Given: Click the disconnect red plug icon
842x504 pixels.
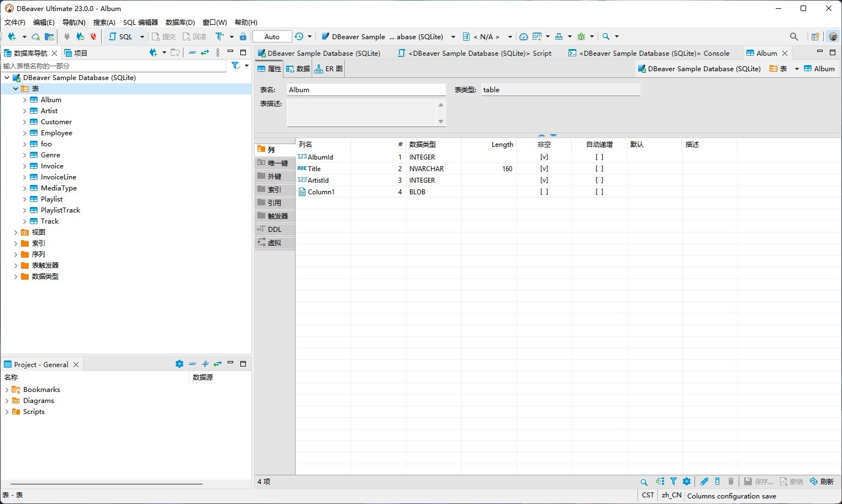Looking at the screenshot, I should click(x=93, y=36).
